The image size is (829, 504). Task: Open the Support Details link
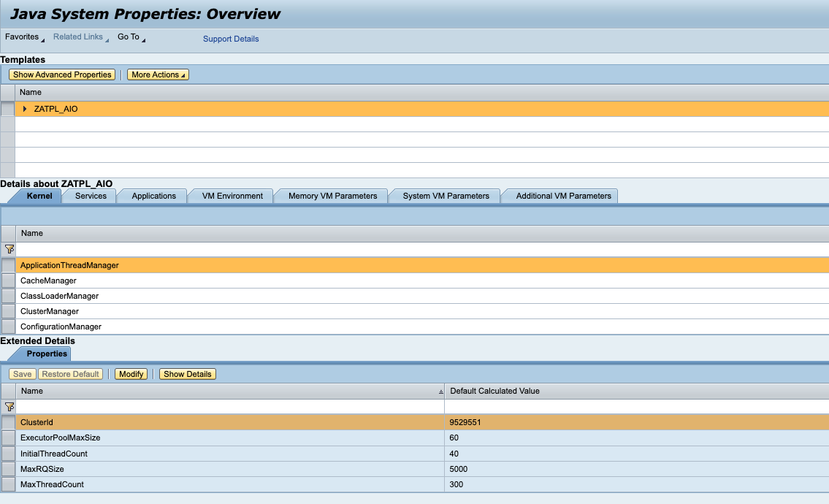click(231, 38)
